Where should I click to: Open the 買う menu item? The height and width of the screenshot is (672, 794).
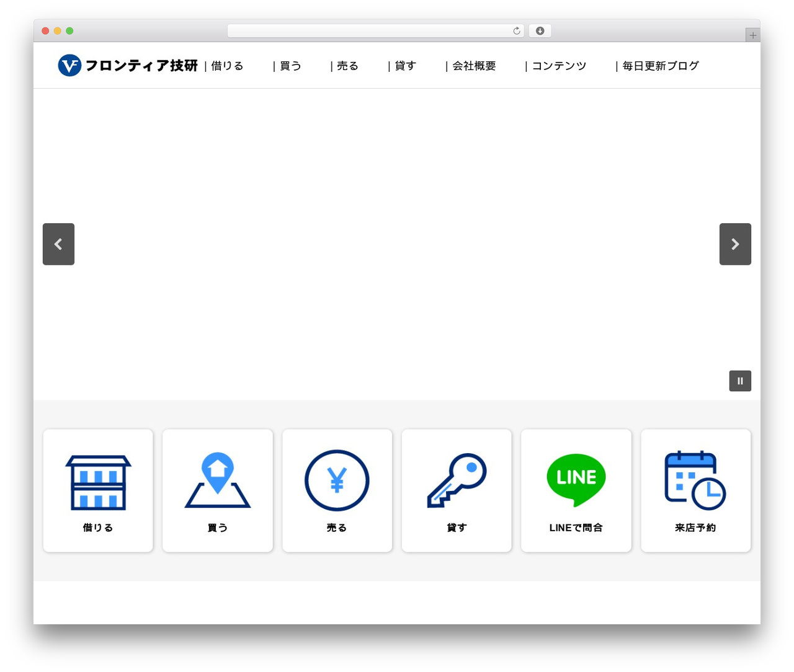coord(290,66)
